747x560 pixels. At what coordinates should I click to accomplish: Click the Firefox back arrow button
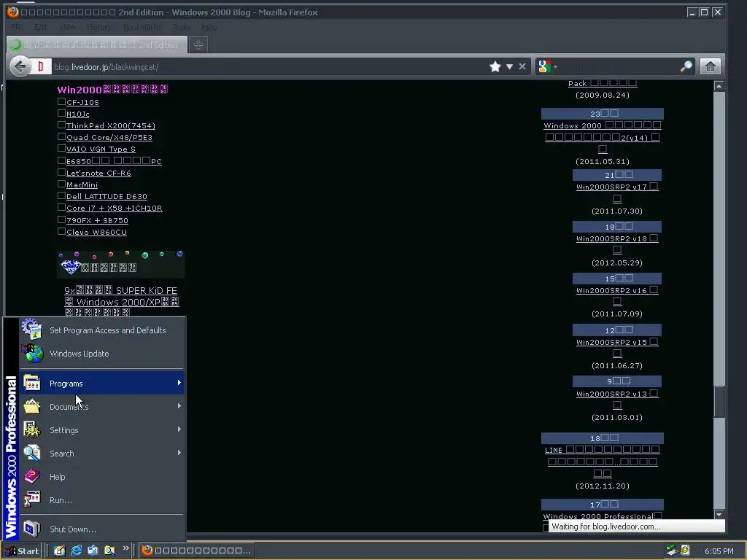click(x=20, y=66)
